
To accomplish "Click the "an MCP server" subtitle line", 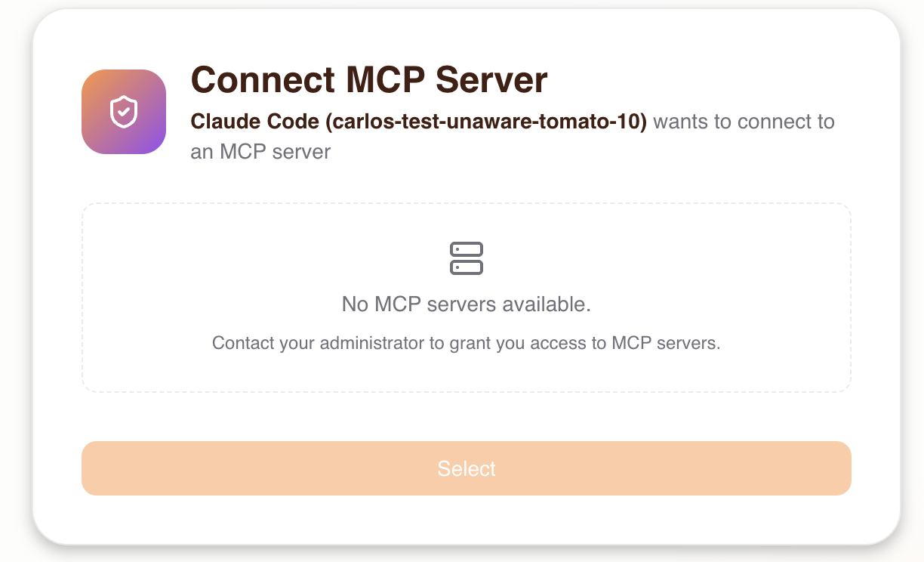I will coord(260,152).
